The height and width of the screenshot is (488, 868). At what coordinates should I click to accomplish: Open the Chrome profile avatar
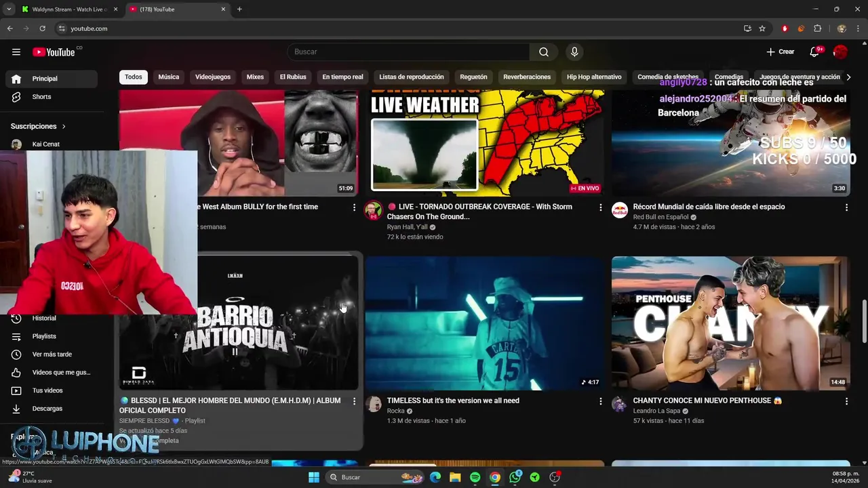pos(842,28)
